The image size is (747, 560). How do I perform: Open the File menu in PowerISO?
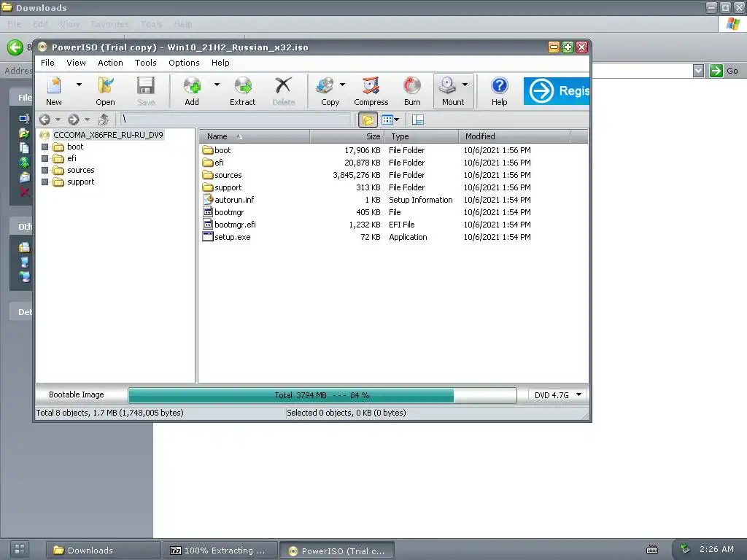coord(47,63)
